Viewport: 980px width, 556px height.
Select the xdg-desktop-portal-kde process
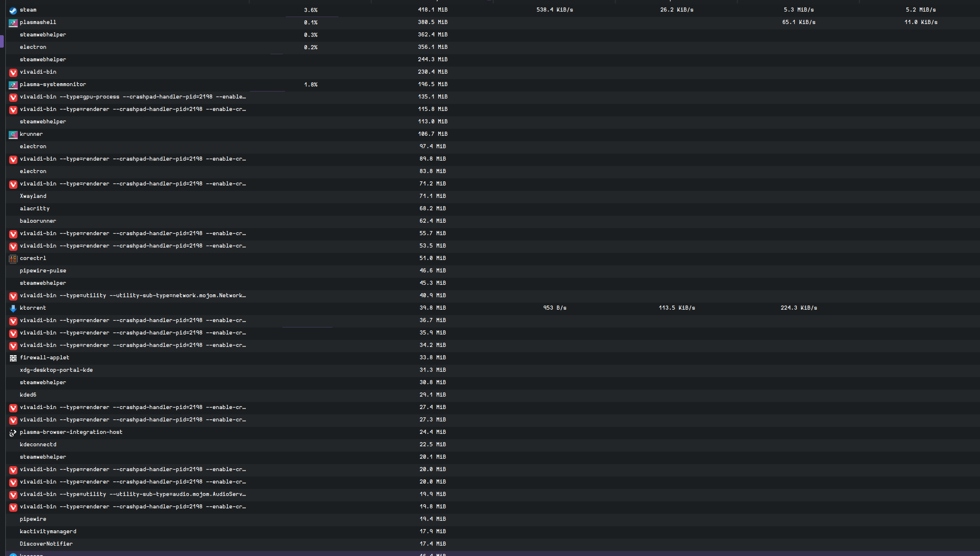tap(56, 370)
